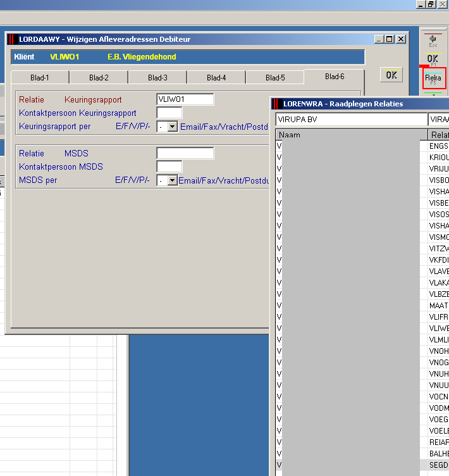Select the VNOH row in the relations list
The height and width of the screenshot is (476, 449).
click(362, 351)
